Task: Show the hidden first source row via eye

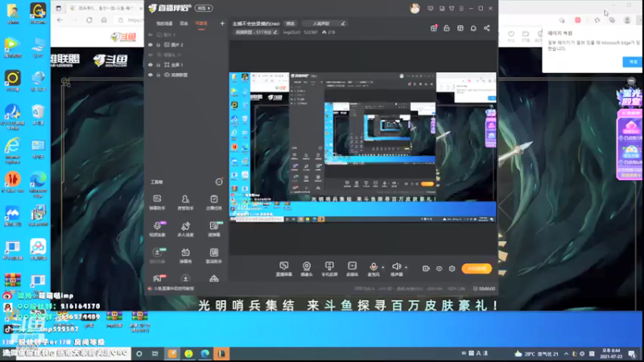Action: click(151, 35)
